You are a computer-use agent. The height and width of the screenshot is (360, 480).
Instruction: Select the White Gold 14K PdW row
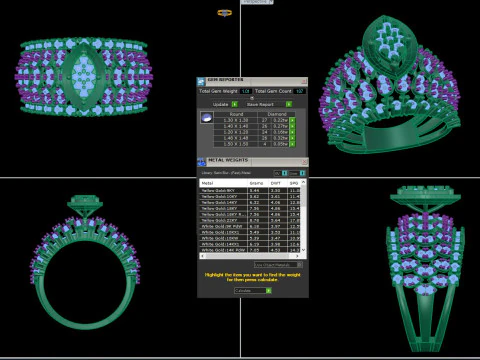pyautogui.click(x=250, y=250)
